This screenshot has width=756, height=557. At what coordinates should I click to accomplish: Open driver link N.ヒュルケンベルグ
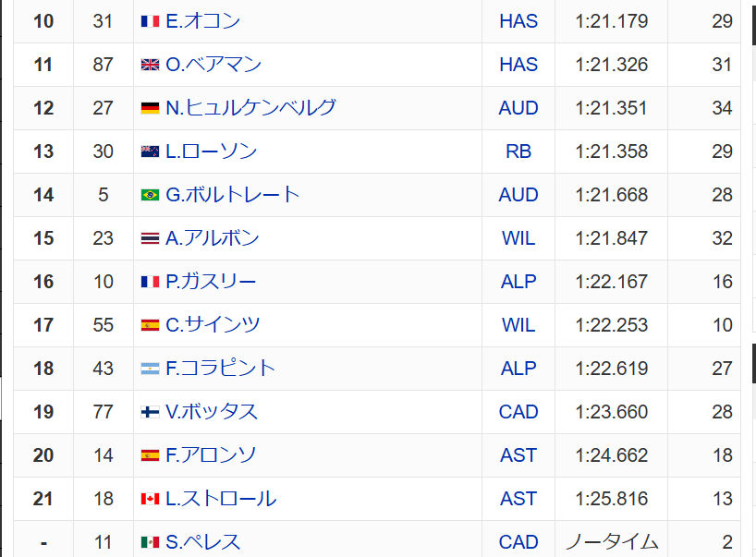[250, 108]
